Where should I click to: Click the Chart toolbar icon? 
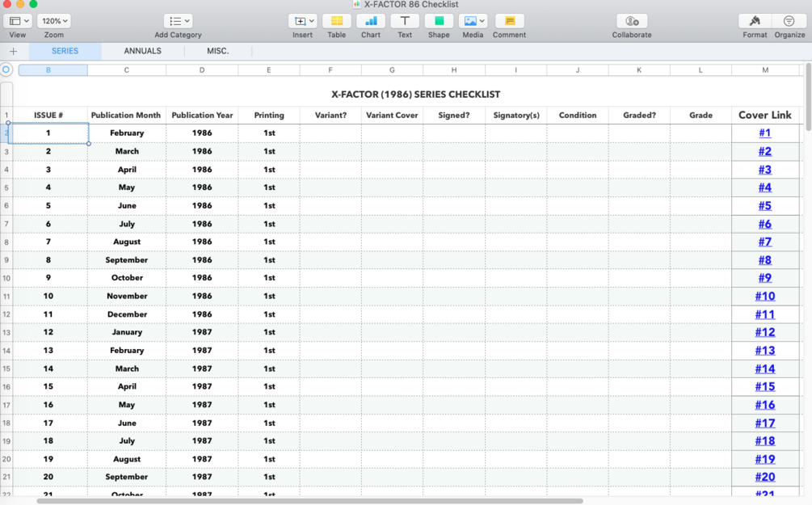click(x=371, y=21)
